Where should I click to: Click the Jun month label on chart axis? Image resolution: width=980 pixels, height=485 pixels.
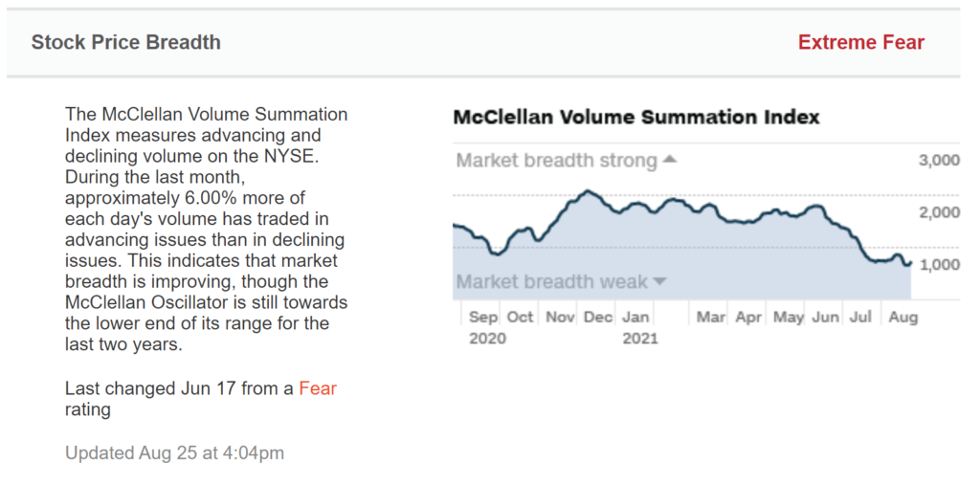click(x=825, y=317)
